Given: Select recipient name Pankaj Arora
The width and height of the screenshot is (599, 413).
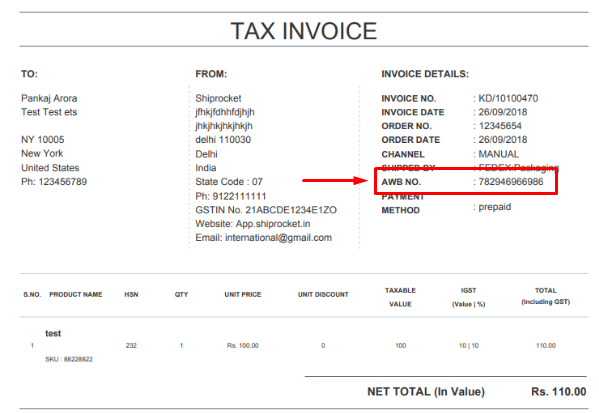Looking at the screenshot, I should tap(49, 98).
